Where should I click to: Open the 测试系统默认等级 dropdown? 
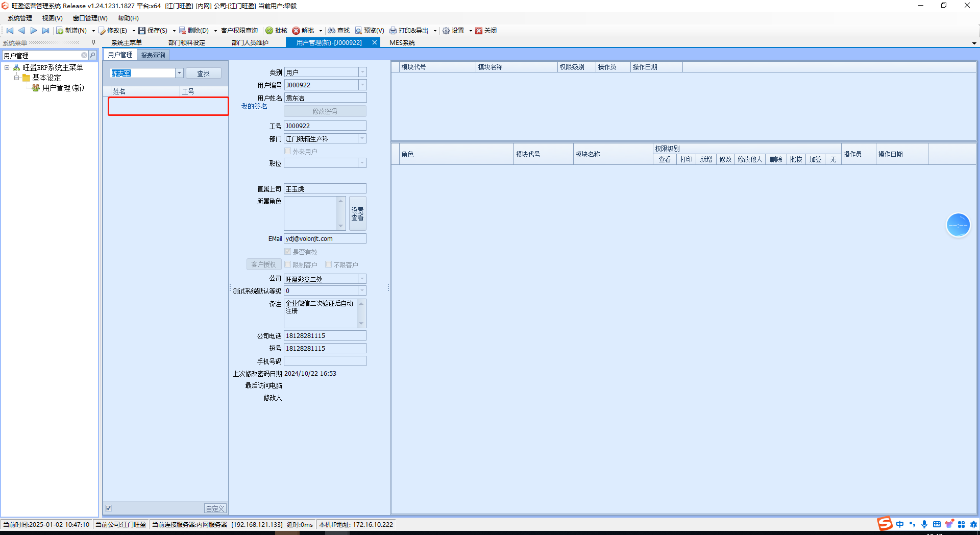click(362, 290)
